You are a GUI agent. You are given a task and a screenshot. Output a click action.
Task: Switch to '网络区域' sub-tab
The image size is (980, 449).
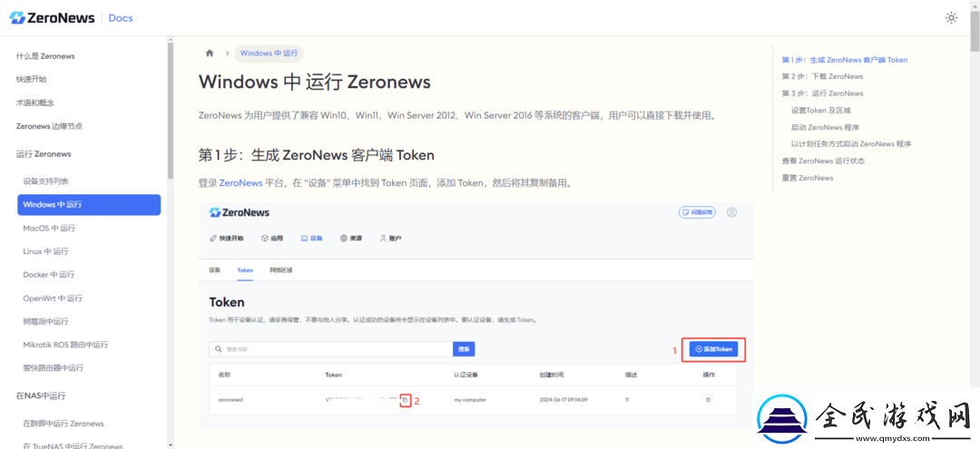[281, 270]
